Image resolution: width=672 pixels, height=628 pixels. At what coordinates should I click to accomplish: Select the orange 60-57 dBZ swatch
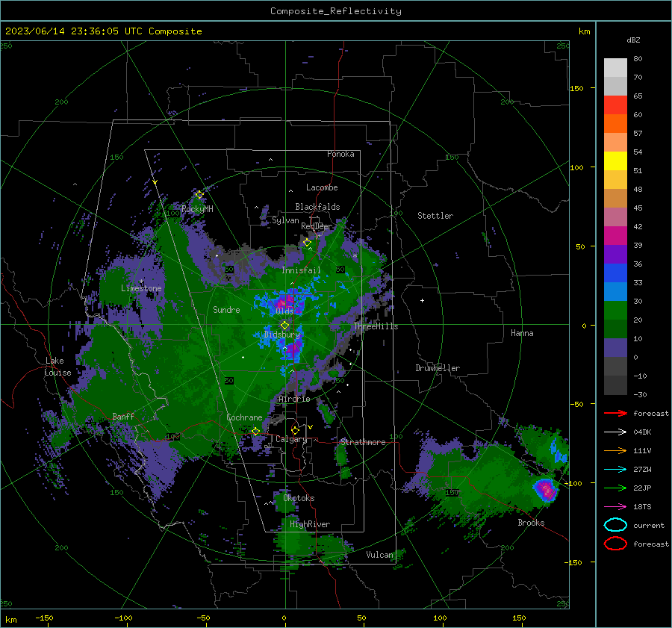coord(615,123)
